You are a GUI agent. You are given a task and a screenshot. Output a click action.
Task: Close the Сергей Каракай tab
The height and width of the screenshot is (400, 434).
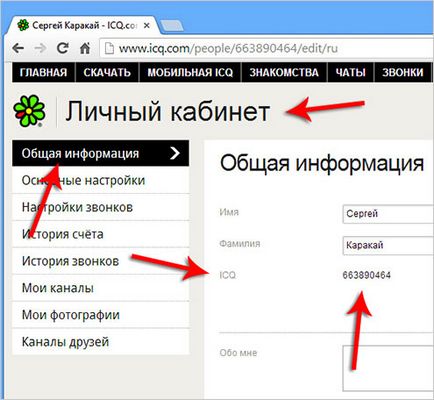point(147,26)
